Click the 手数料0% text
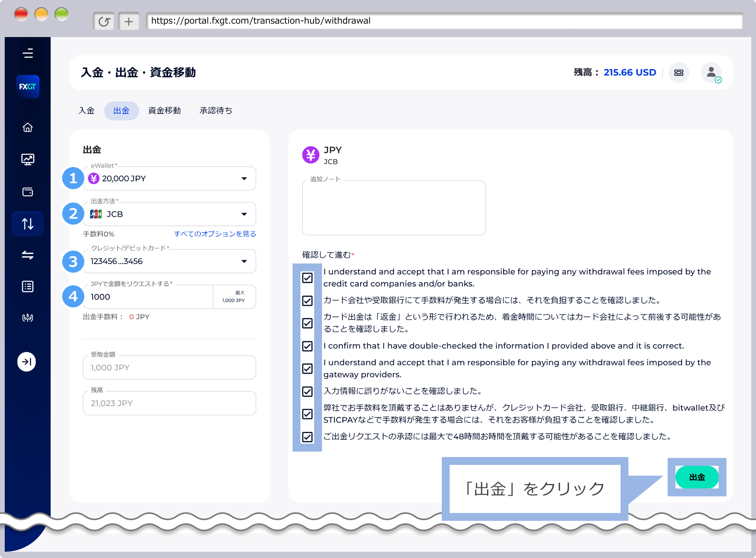Viewport: 756px width, 558px height. click(x=98, y=234)
